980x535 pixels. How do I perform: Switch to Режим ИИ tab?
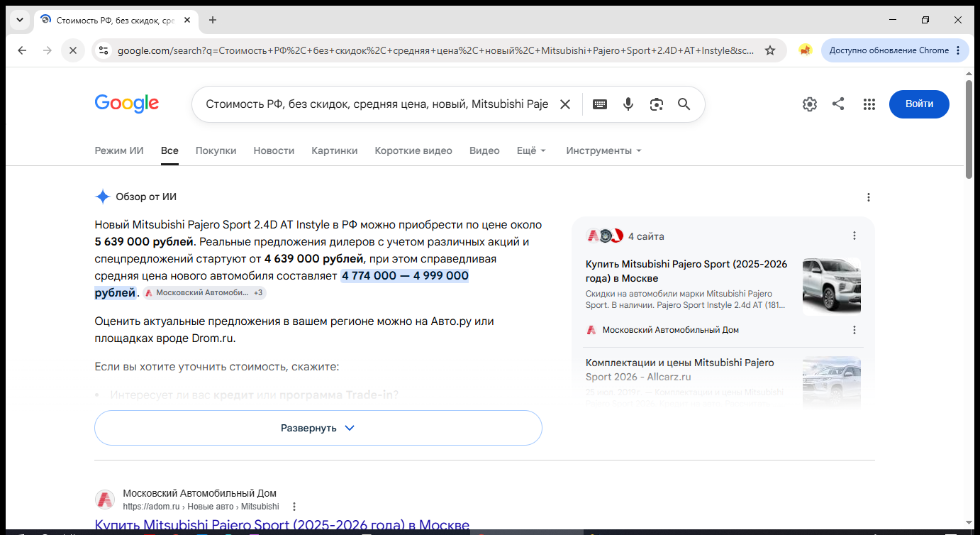click(x=119, y=150)
